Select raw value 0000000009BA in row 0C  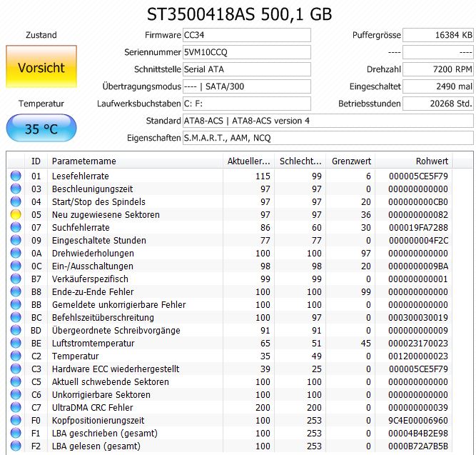pos(418,266)
